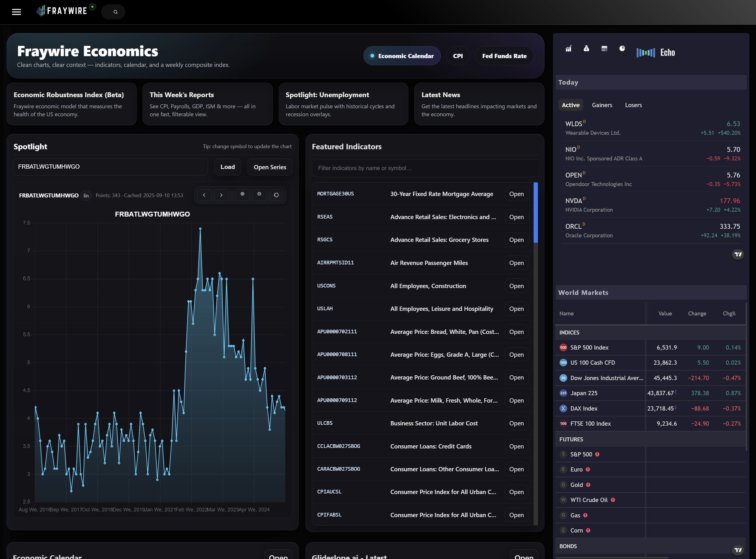
Task: Switch to the Active tab
Action: coord(571,105)
